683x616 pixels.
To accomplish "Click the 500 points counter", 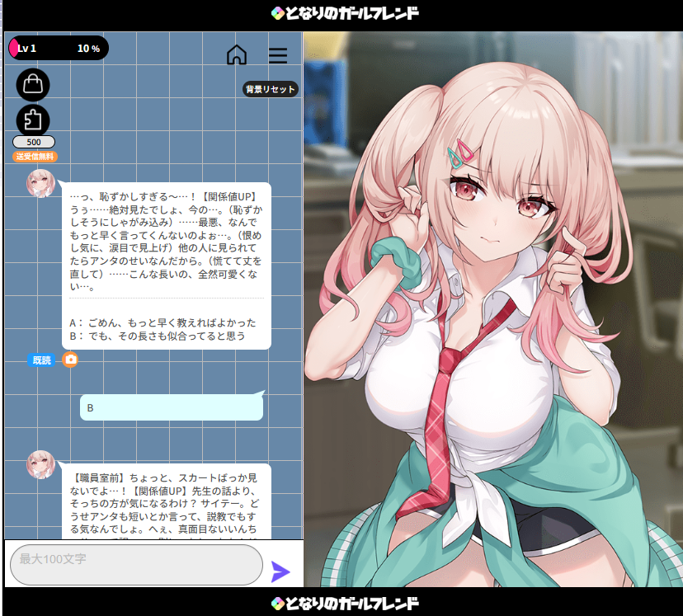I will (x=34, y=142).
